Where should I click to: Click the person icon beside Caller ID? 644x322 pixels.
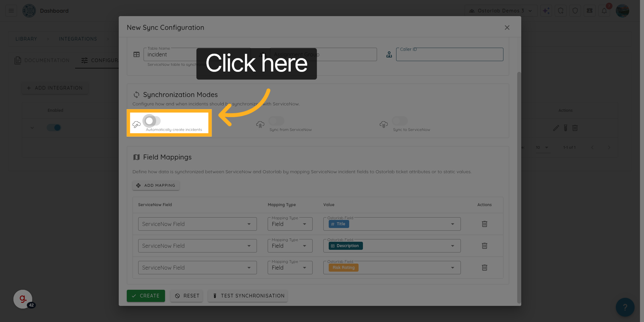tap(389, 54)
